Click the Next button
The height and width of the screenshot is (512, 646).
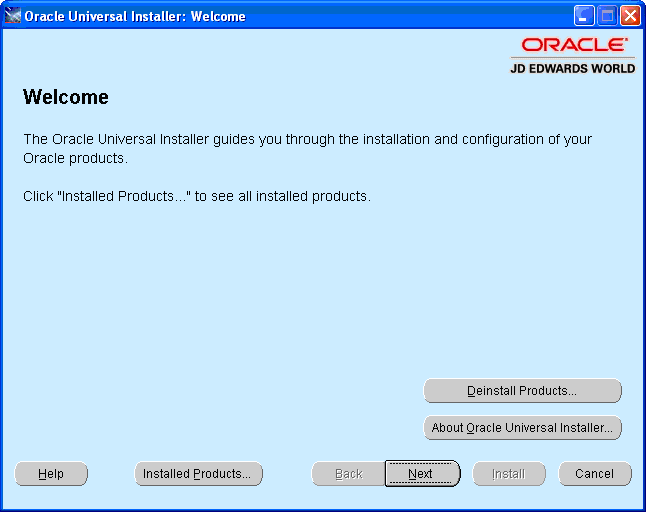[422, 473]
